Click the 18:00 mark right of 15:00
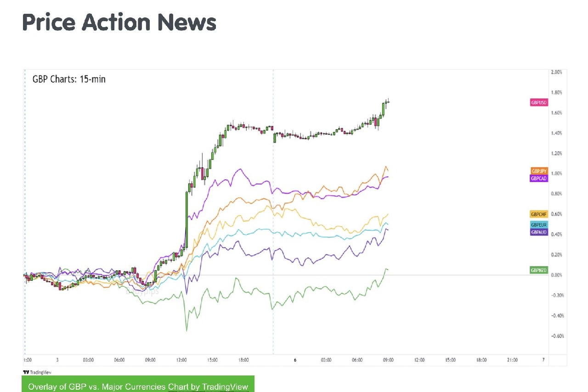This screenshot has width=588, height=392. [x=243, y=360]
